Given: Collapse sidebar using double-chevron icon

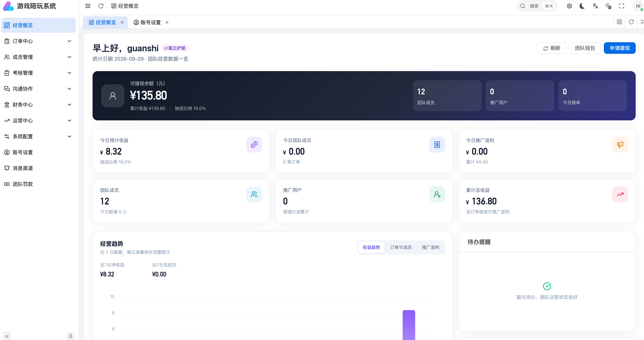Looking at the screenshot, I should click(x=7, y=336).
